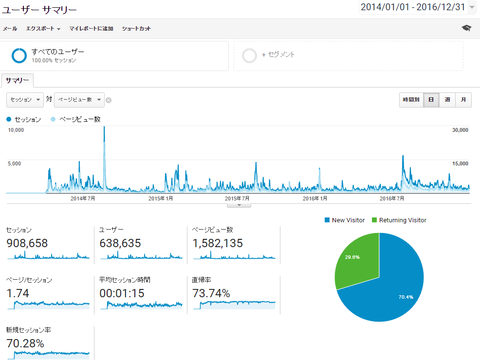Click the 新規セッション率 70.28% metric
480x360 pixels.
click(48, 343)
